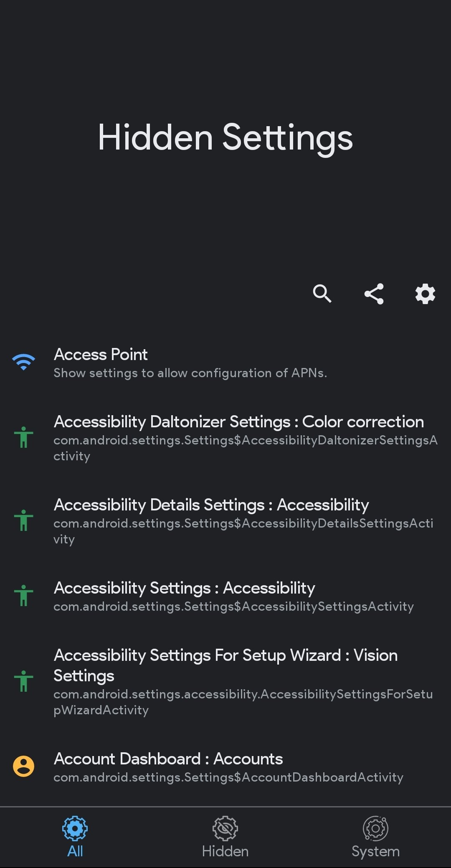Open Accessibility Settings For Setup Wizard entry
The height and width of the screenshot is (868, 451).
tap(225, 681)
